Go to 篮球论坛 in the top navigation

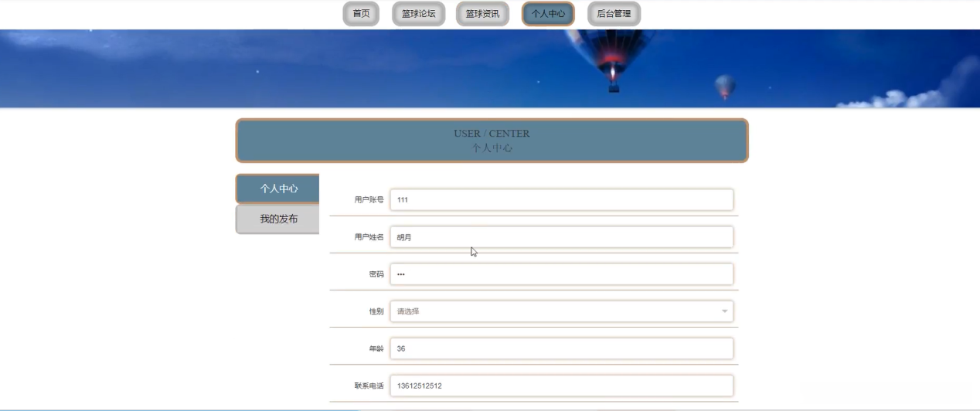tap(419, 14)
